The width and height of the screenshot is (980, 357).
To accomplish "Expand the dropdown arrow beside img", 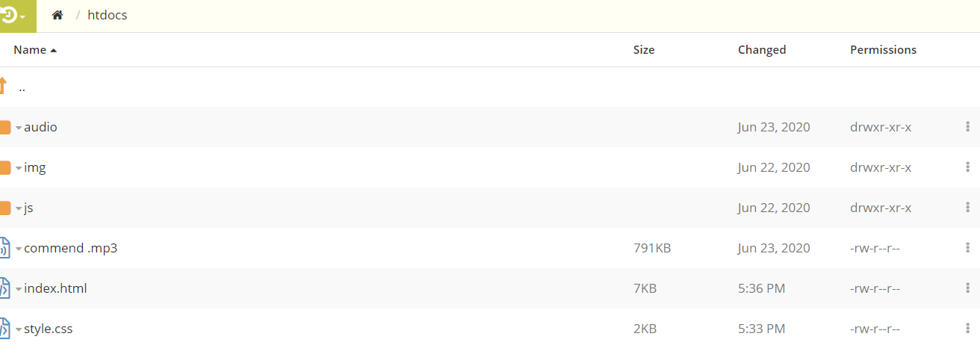I will [19, 169].
